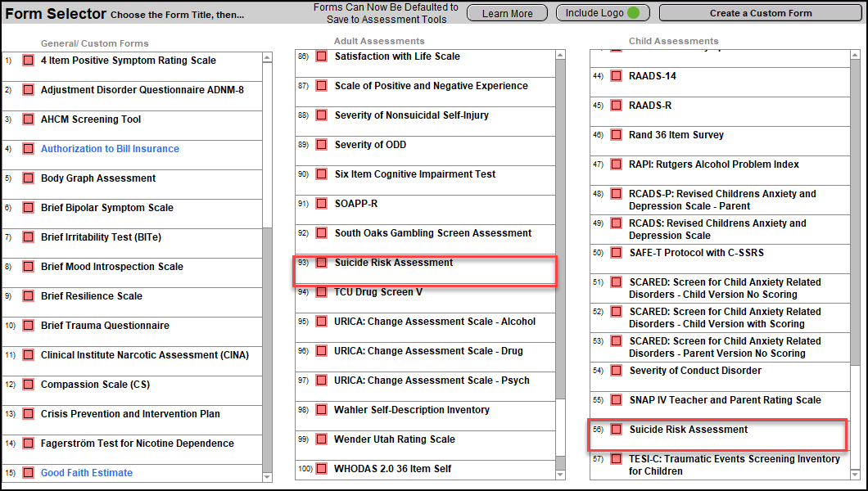Open the Authorization to Bill Insurance form
Viewport: 868px width, 491px height.
click(110, 149)
